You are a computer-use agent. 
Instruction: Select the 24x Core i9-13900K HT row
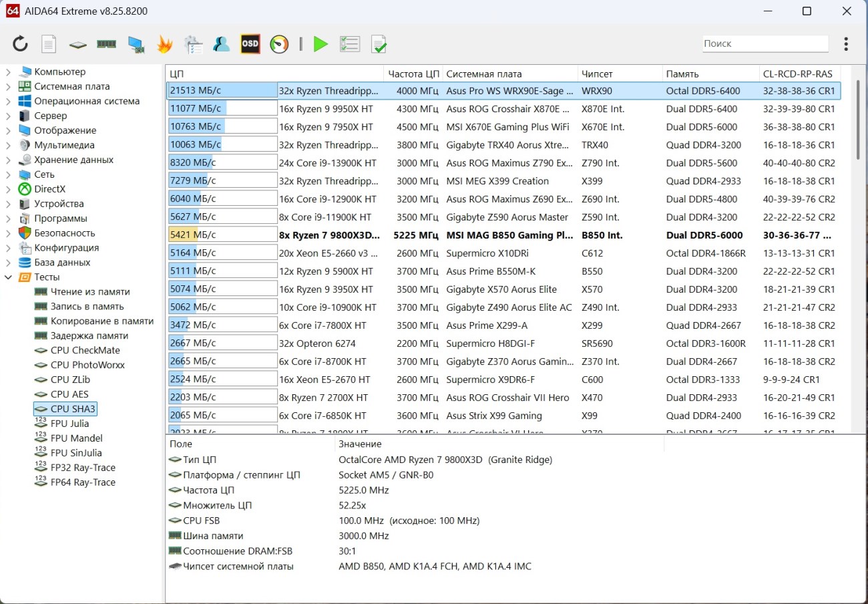503,163
